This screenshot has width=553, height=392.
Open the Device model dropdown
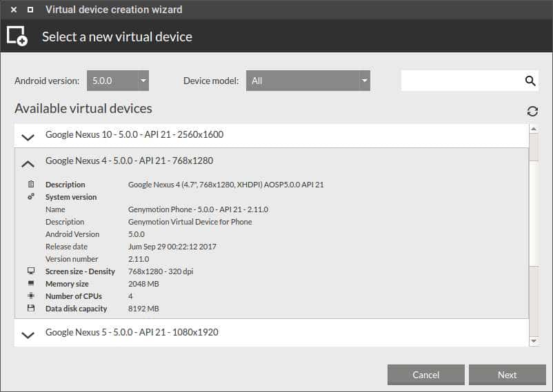(308, 81)
